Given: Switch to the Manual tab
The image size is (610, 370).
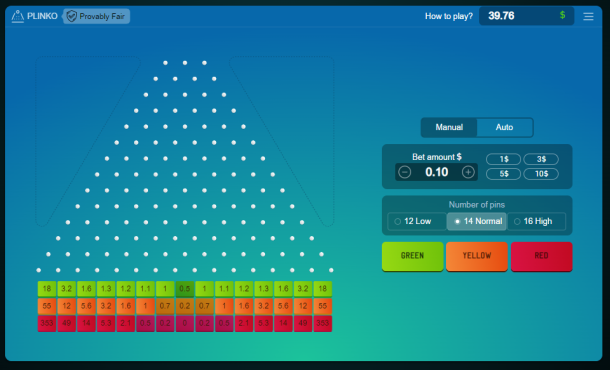Looking at the screenshot, I should [449, 127].
